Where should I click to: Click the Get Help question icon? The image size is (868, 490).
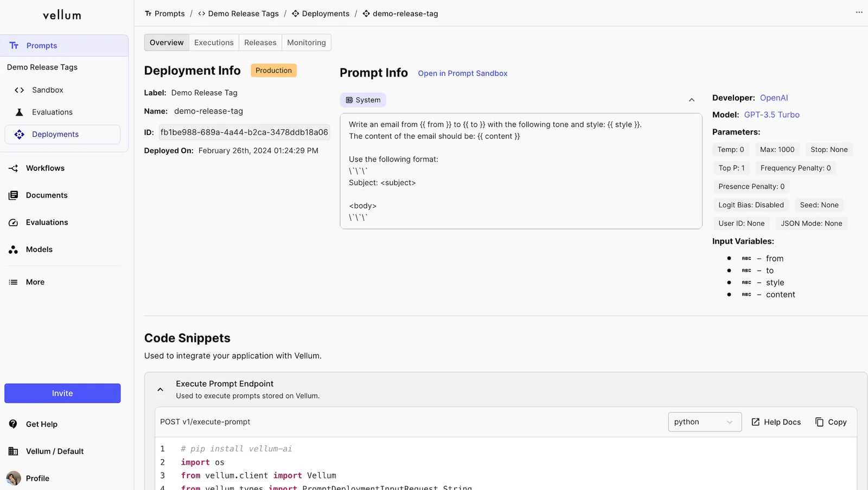point(14,424)
